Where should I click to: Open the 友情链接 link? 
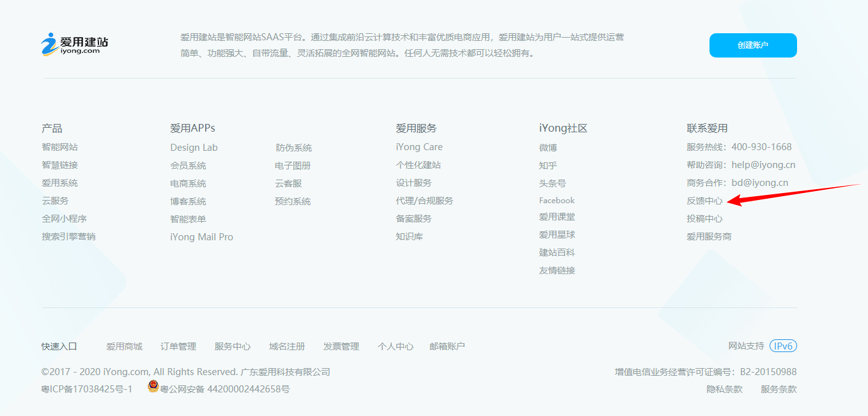pos(557,270)
